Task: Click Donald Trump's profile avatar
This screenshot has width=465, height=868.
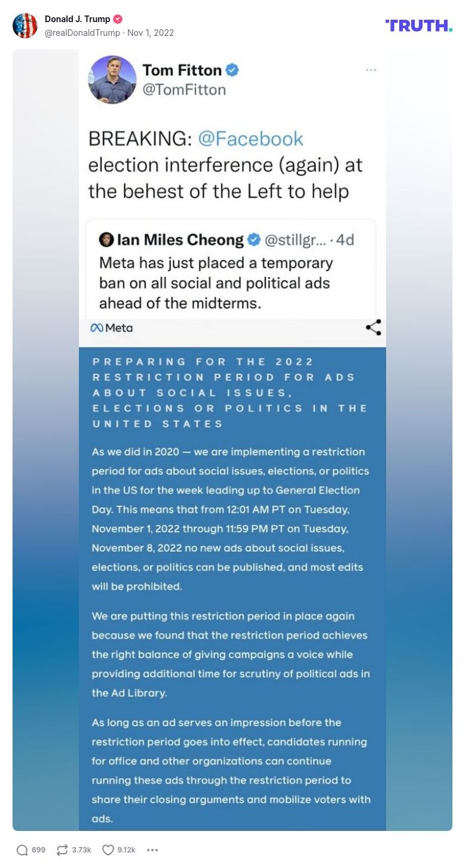Action: 25,25
